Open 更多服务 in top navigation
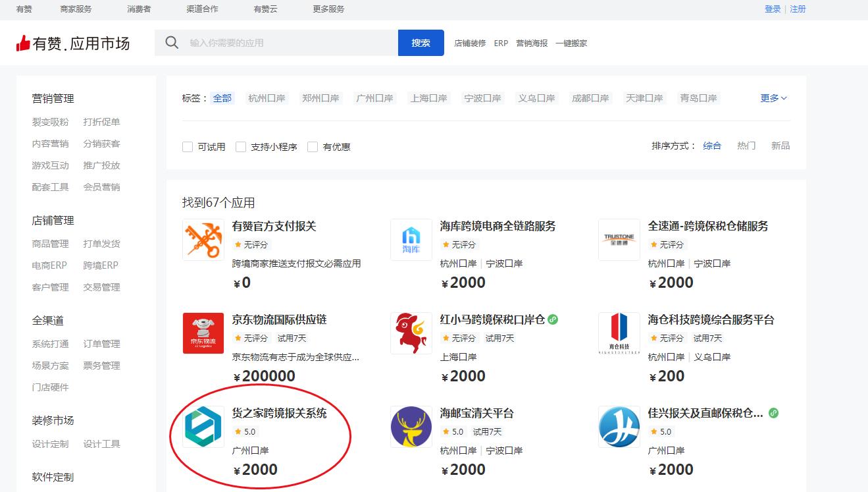The image size is (868, 492). pos(328,9)
